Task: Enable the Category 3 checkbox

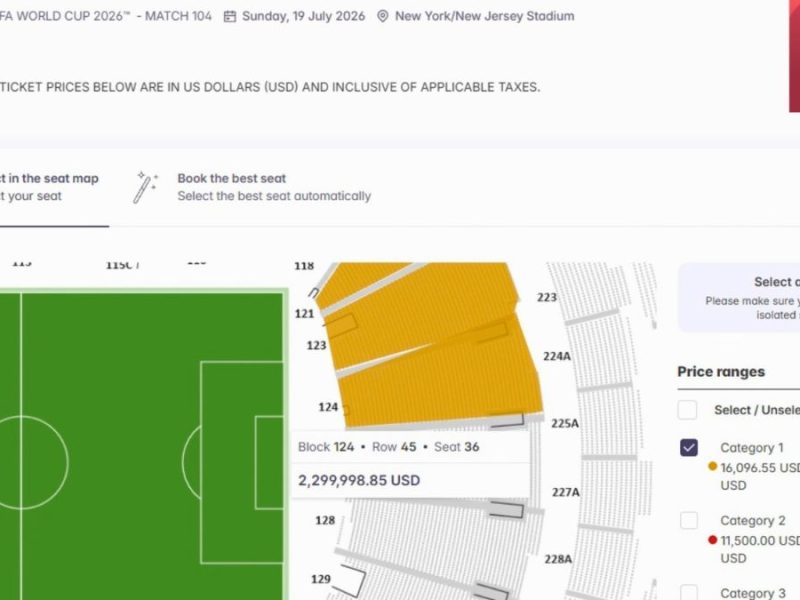Action: pos(687,592)
